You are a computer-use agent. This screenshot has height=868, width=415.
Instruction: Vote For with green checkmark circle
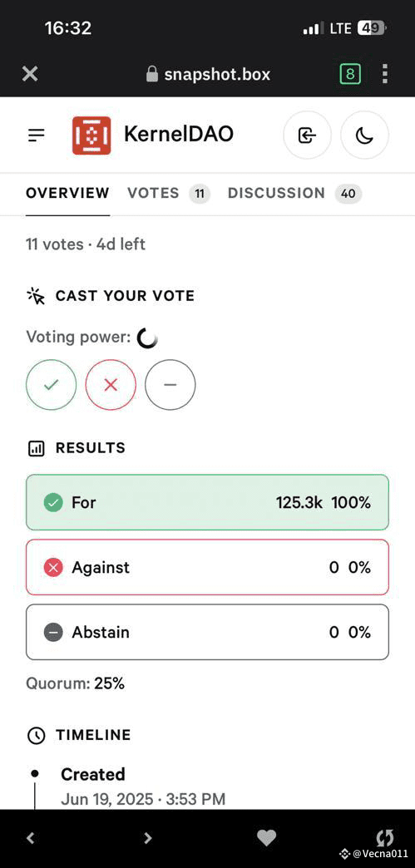tap(51, 385)
